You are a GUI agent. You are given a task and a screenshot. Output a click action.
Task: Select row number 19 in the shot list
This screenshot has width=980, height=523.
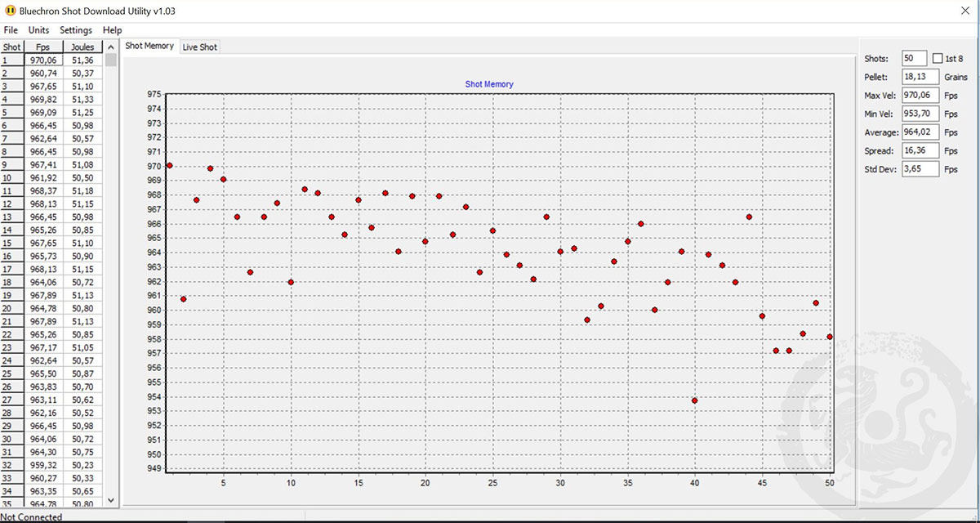12,295
